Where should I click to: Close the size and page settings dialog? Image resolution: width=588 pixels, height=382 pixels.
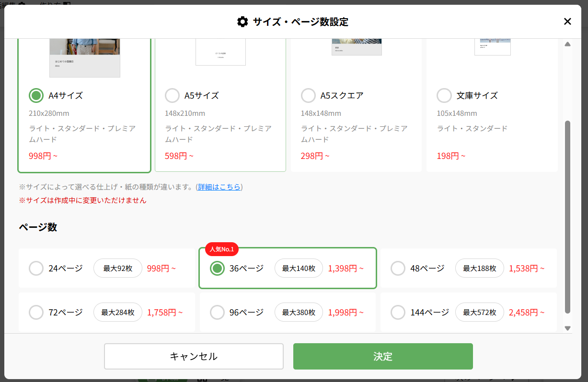point(567,22)
